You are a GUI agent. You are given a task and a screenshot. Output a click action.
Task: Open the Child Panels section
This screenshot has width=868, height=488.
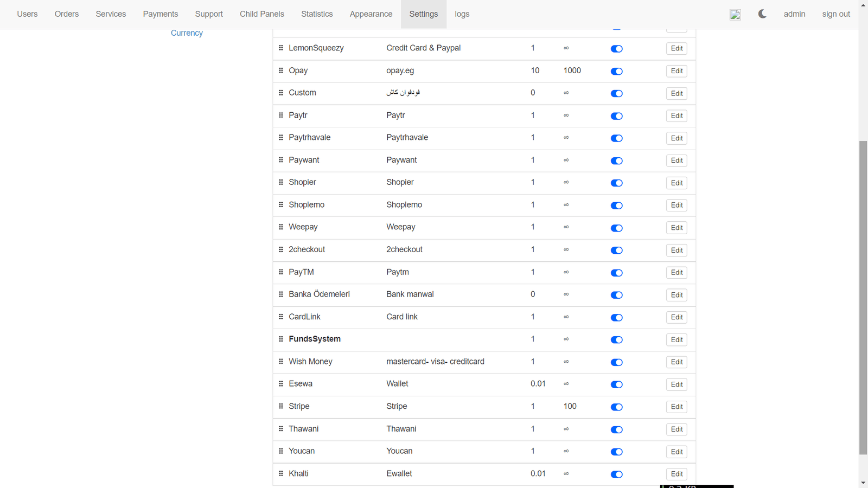tap(262, 14)
